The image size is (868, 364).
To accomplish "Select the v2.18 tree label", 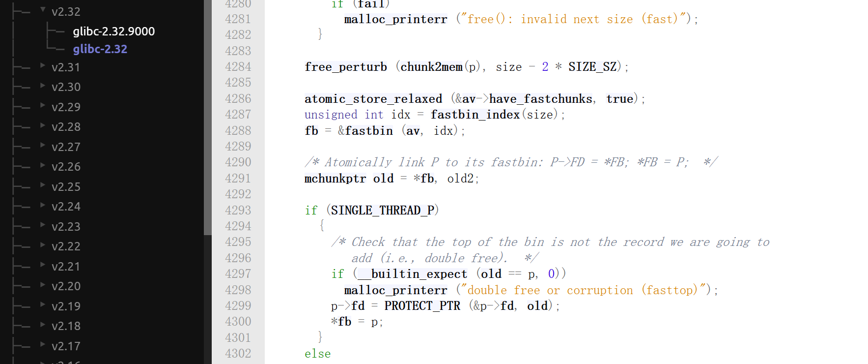I will [66, 326].
